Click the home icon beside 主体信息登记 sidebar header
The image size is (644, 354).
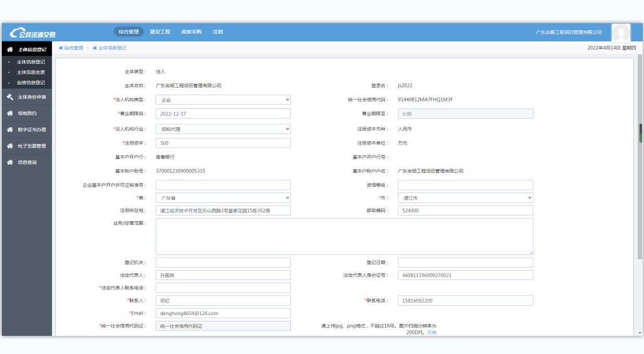tap(10, 49)
